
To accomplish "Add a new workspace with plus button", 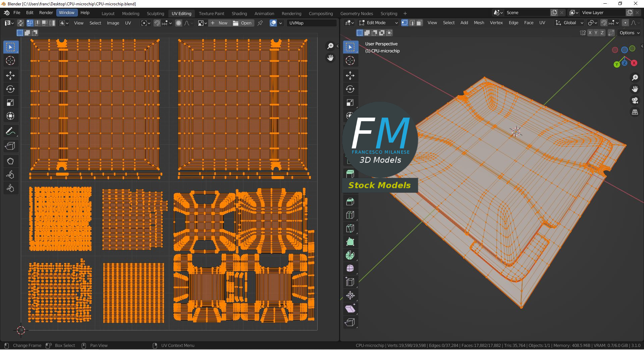I will [405, 13].
